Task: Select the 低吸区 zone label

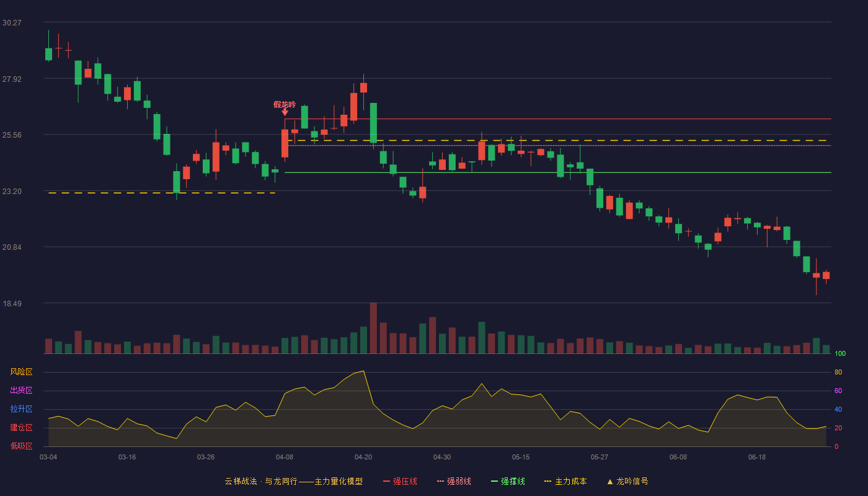Action: point(21,446)
